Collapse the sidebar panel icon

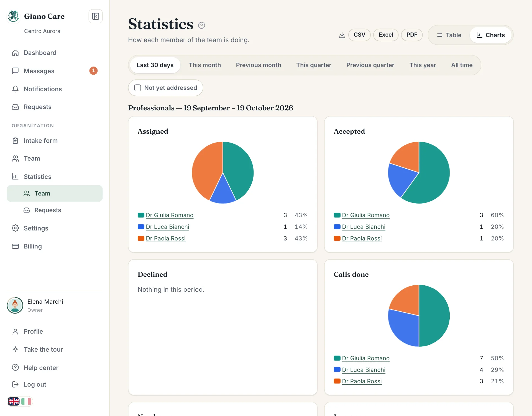tap(96, 16)
